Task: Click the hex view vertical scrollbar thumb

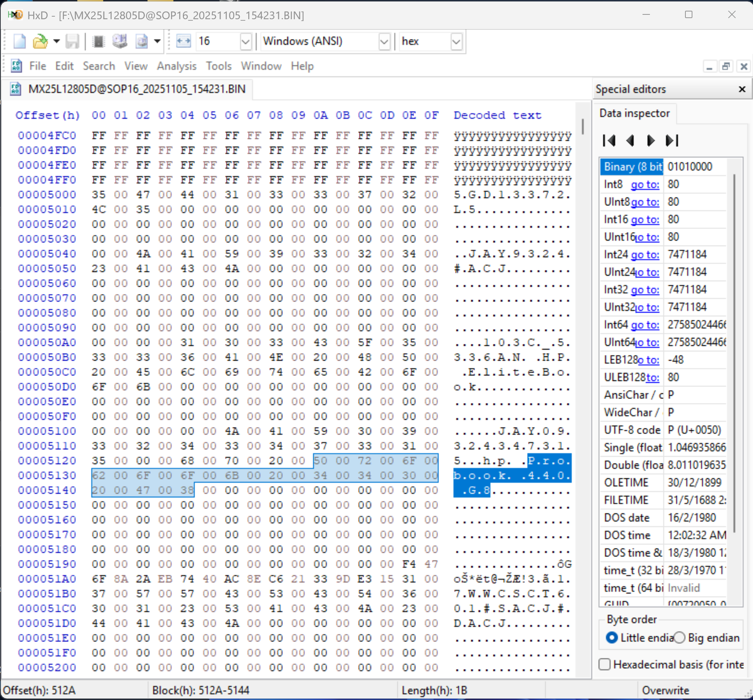Action: pos(583,126)
